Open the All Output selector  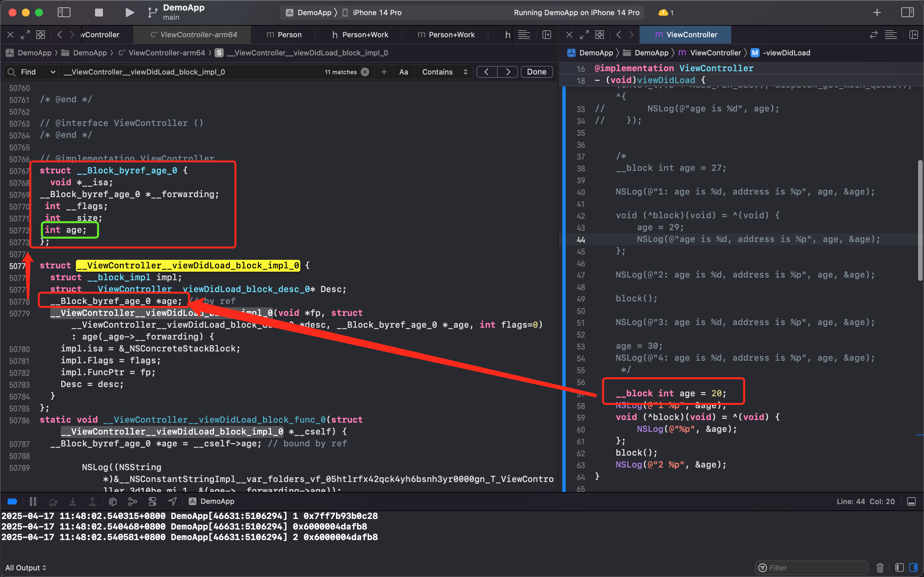[26, 567]
